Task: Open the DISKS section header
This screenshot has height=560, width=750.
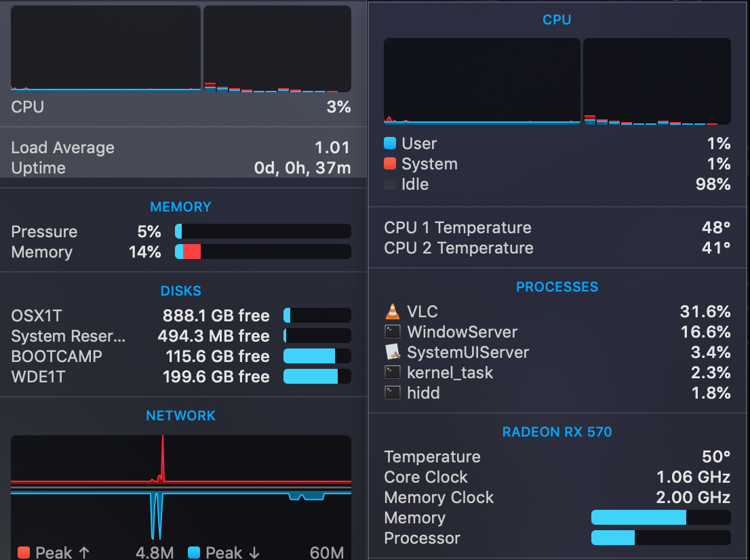Action: (180, 291)
